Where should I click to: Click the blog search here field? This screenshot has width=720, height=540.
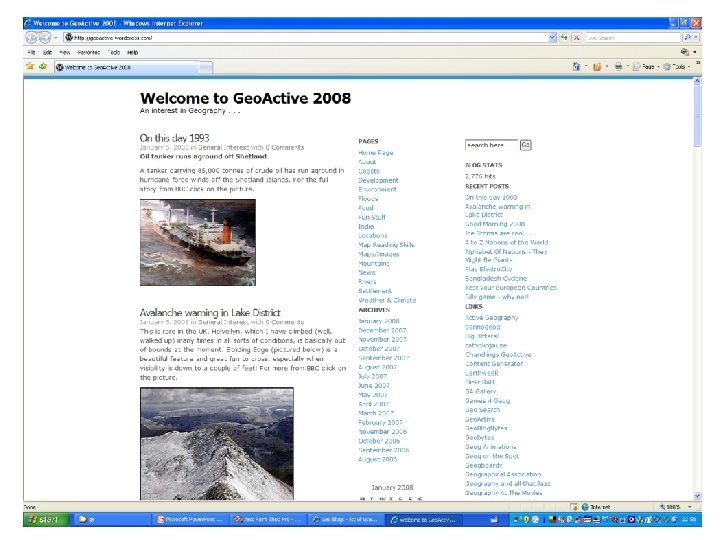pyautogui.click(x=491, y=145)
